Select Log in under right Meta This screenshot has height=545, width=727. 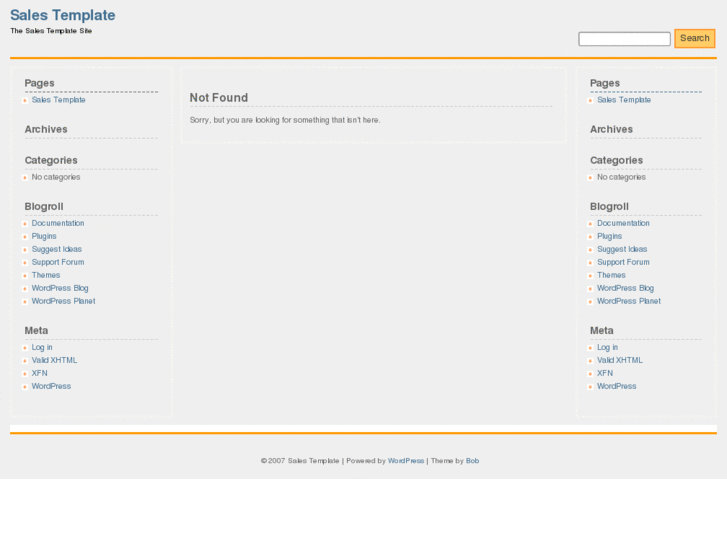(x=607, y=347)
